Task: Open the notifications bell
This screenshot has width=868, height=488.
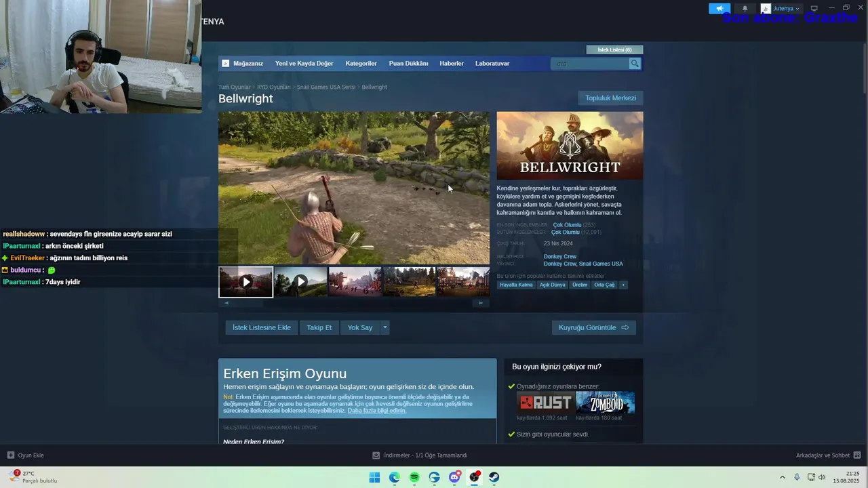Action: [745, 9]
